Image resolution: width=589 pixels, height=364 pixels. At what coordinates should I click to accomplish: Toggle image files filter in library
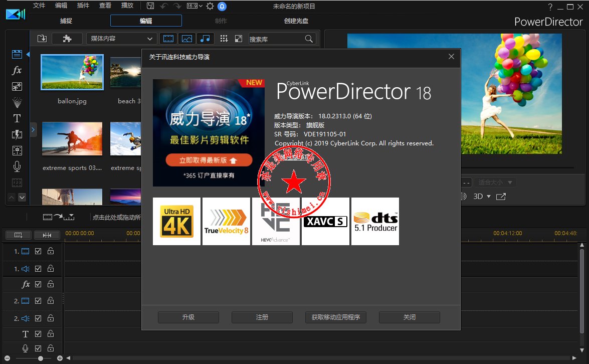coord(186,39)
